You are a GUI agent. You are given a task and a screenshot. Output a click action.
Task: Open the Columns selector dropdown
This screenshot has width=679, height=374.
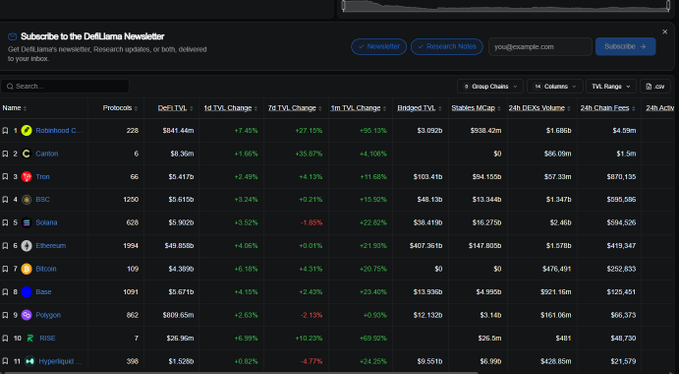[x=554, y=87]
